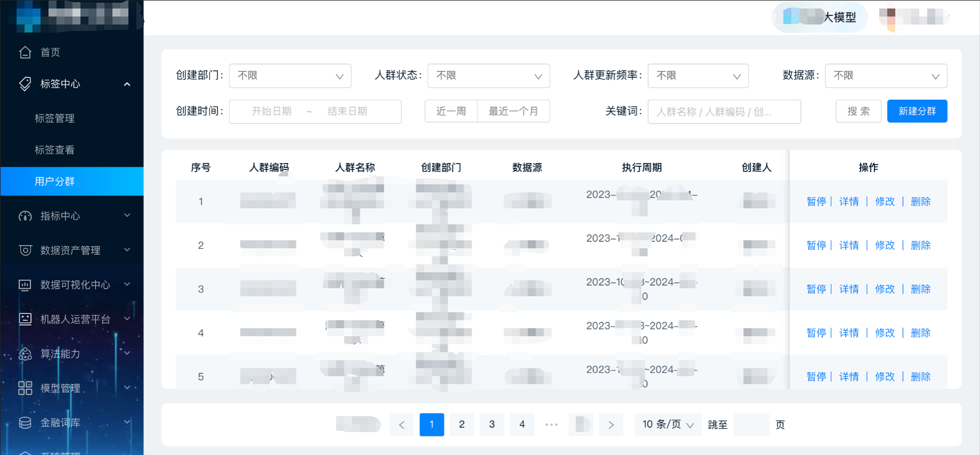Click 修改 in row 1

coord(885,201)
